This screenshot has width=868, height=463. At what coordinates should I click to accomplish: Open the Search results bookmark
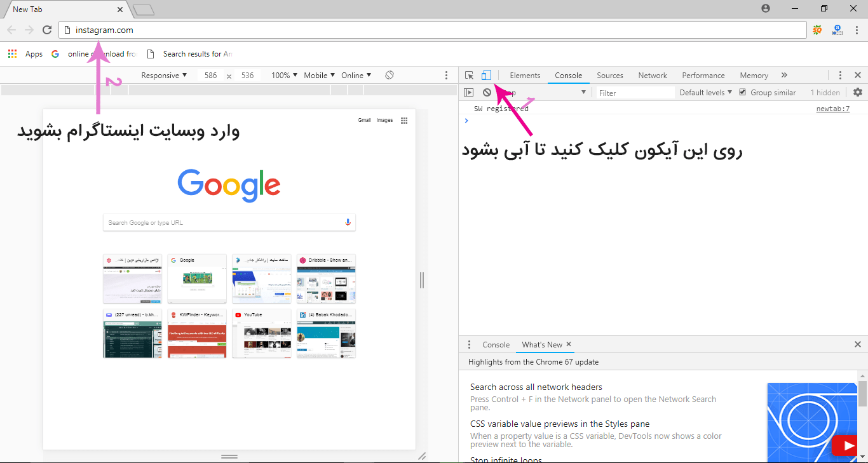[x=189, y=54]
